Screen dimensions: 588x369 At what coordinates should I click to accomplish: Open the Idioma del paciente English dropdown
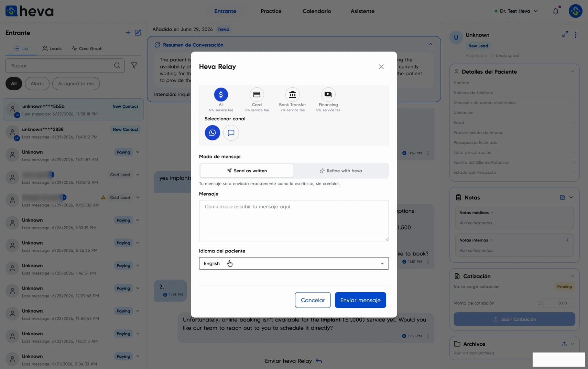coord(294,263)
